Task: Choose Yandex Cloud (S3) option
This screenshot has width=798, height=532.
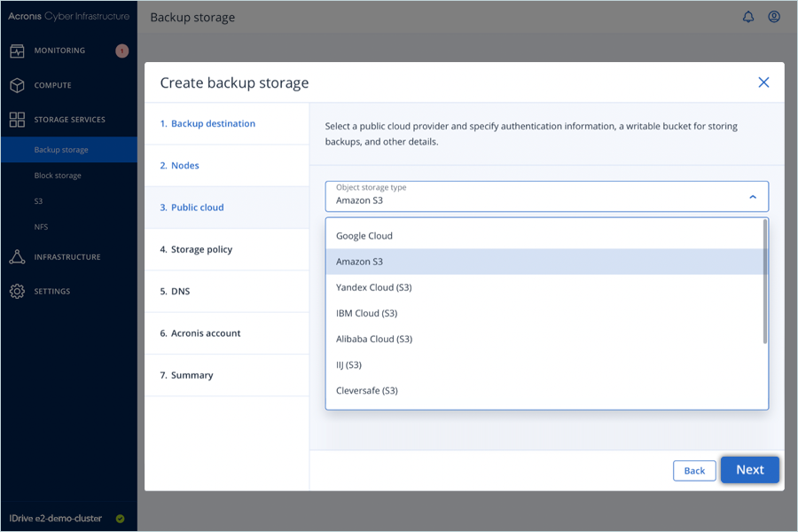Action: click(x=373, y=287)
